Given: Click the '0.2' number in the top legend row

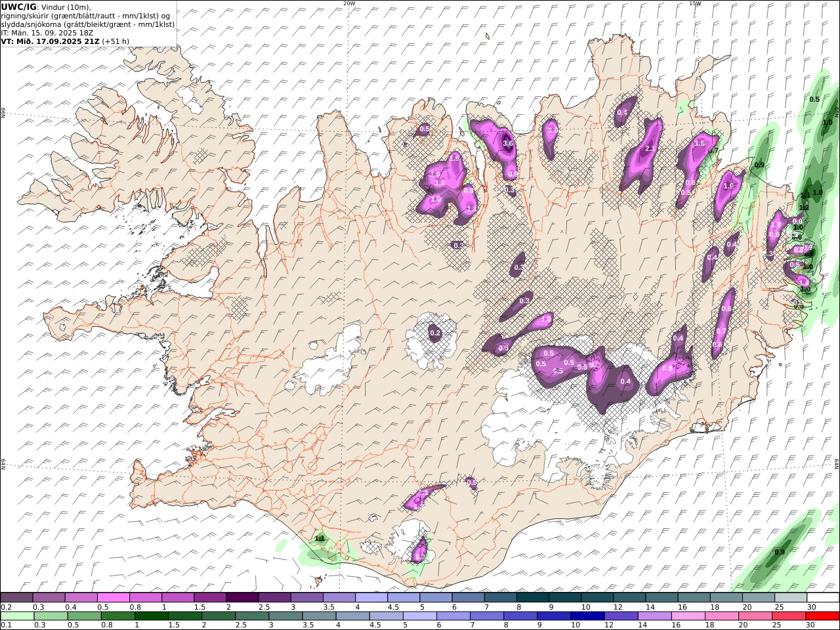Looking at the screenshot, I should (x=6, y=607).
